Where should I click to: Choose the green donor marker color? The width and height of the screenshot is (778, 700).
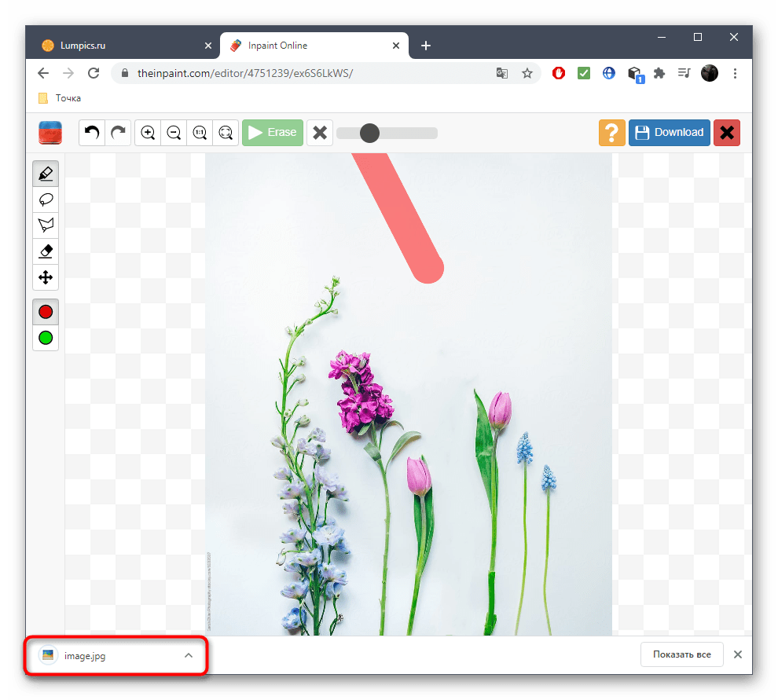tap(46, 338)
